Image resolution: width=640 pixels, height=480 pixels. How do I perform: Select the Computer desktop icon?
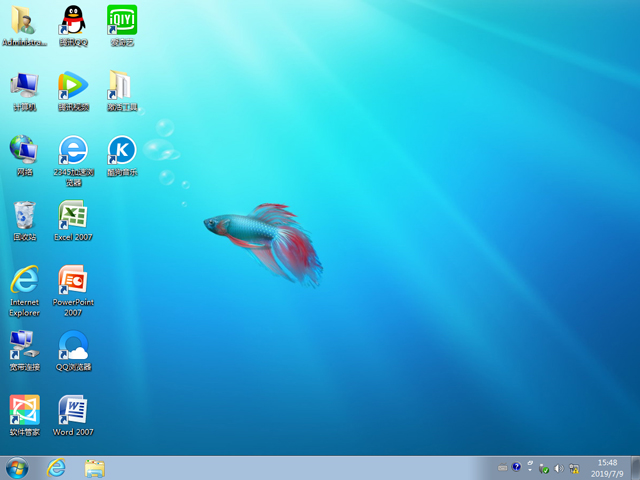(x=24, y=86)
